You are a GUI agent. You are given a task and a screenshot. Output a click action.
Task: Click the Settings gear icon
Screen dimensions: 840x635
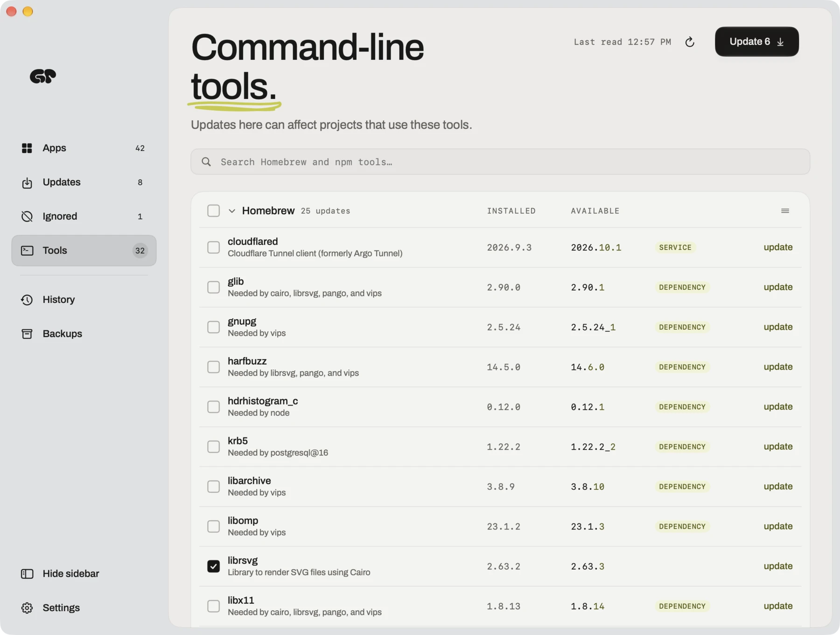[27, 608]
